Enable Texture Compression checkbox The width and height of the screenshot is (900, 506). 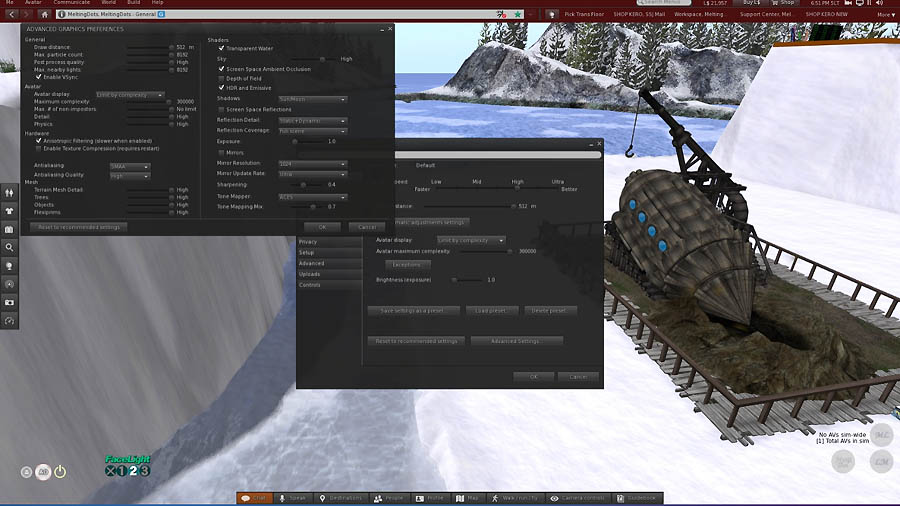point(39,149)
